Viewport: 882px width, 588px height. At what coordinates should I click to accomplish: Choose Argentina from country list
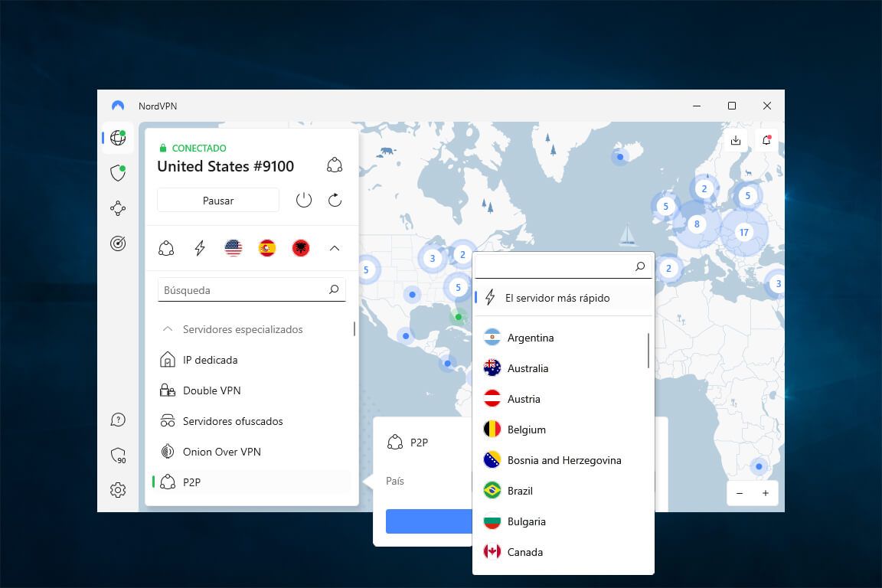(562, 338)
